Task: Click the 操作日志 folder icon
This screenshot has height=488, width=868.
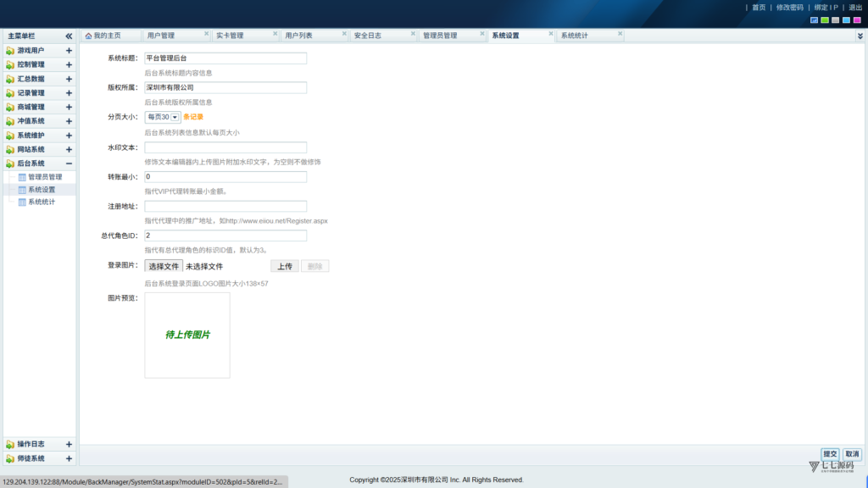Action: click(x=10, y=444)
